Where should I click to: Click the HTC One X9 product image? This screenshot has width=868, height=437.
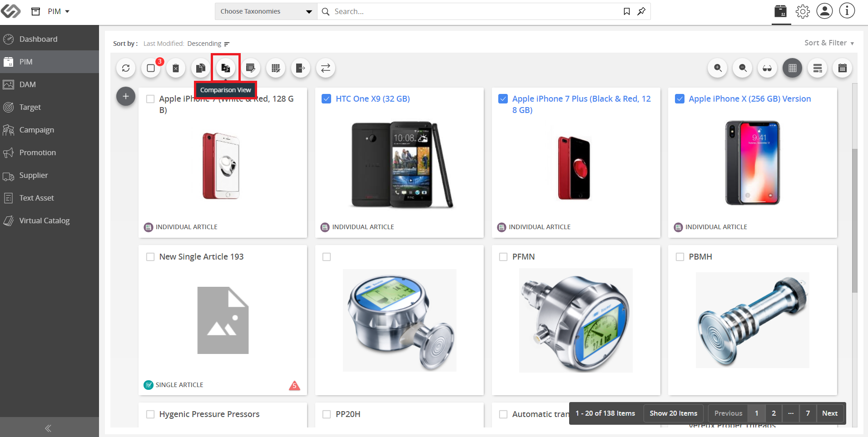[402, 165]
